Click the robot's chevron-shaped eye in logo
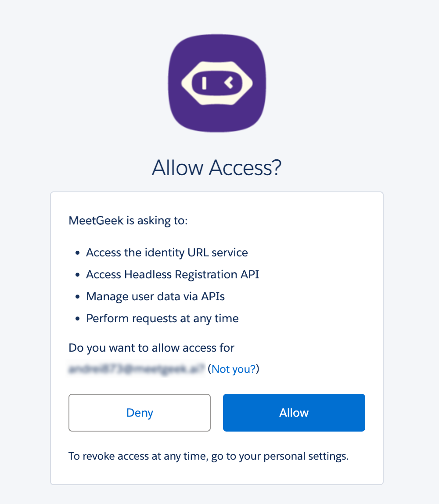The height and width of the screenshot is (504, 439). point(228,82)
